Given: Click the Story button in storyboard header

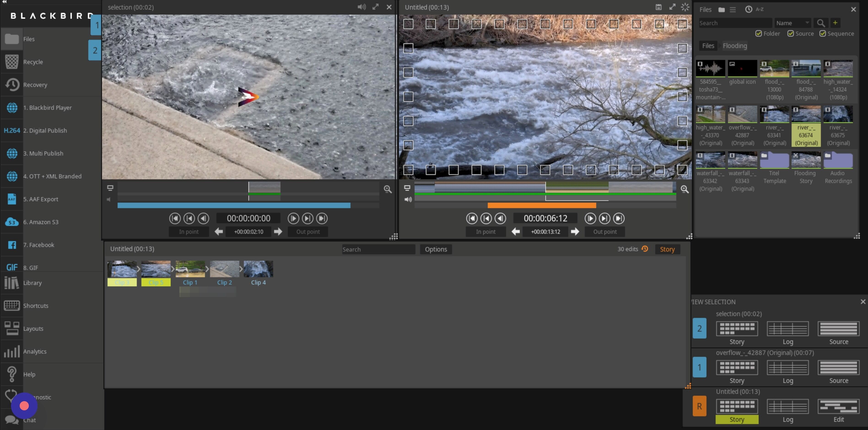Looking at the screenshot, I should point(667,249).
